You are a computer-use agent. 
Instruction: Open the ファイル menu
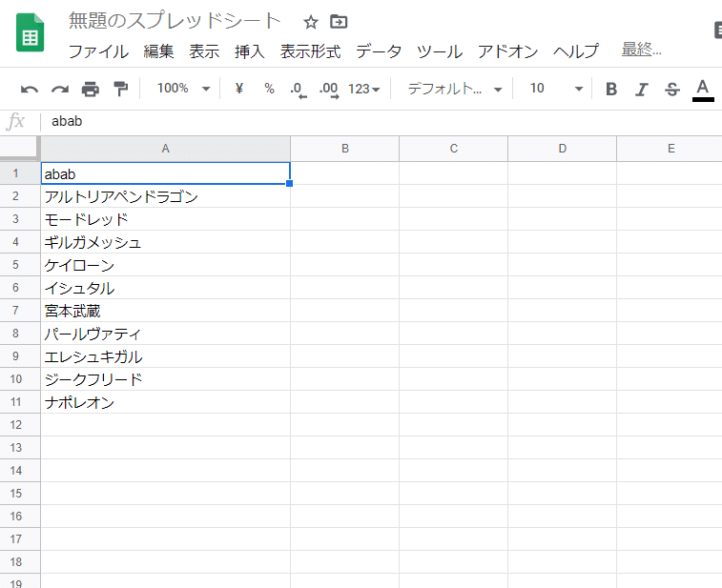click(x=98, y=51)
